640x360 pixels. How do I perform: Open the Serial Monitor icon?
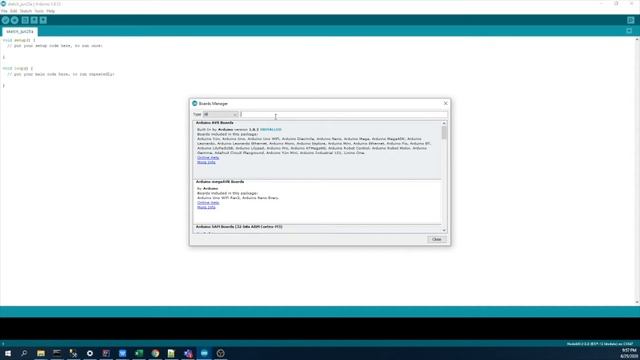(631, 20)
